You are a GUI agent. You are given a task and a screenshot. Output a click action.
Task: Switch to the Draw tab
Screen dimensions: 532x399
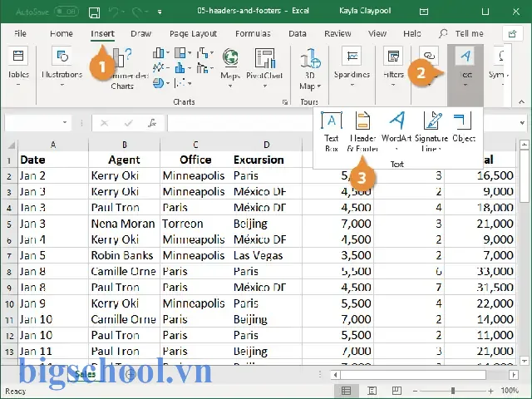[x=140, y=33]
